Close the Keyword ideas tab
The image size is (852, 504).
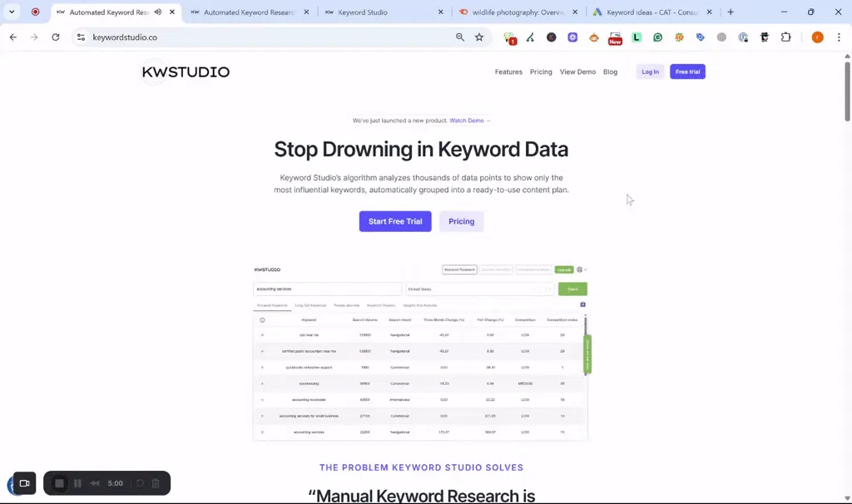(x=709, y=12)
